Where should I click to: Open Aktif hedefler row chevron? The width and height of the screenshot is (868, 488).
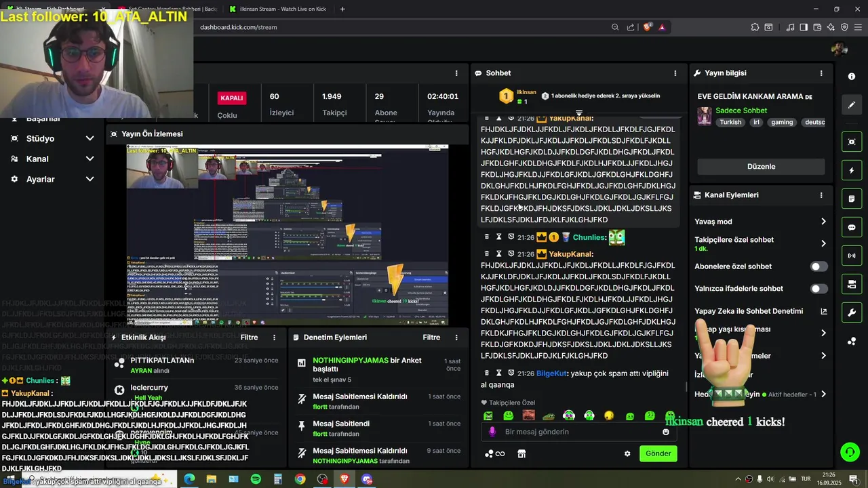point(823,394)
